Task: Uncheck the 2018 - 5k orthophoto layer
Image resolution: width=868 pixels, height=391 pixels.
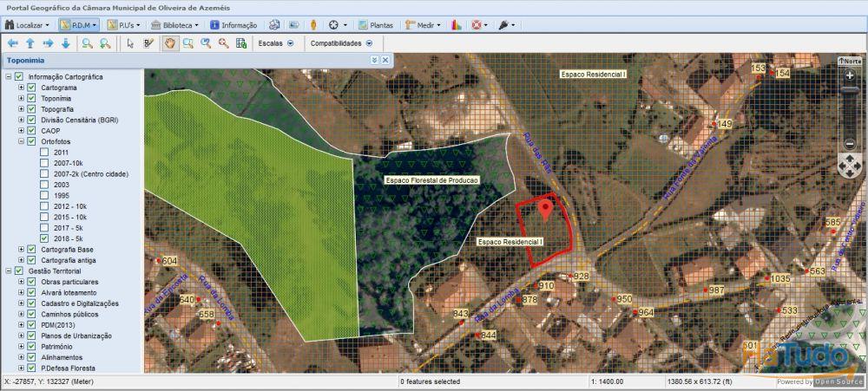Action: click(x=44, y=238)
